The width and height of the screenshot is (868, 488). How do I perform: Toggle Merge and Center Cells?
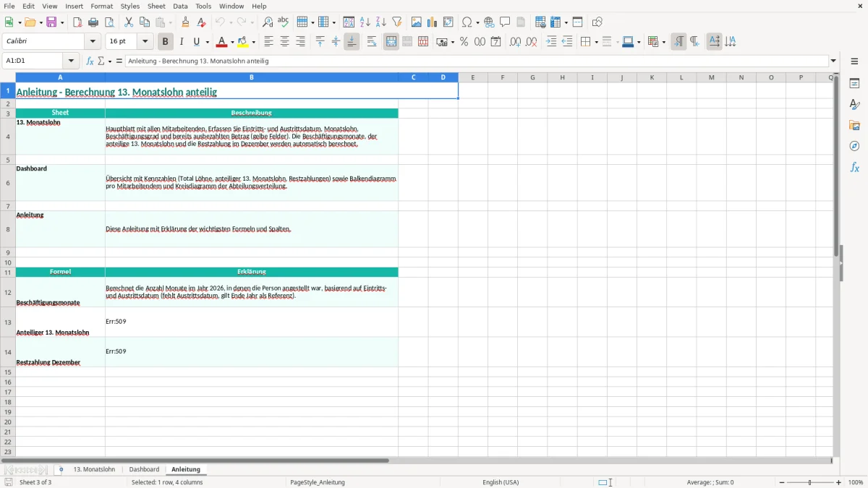pos(391,42)
